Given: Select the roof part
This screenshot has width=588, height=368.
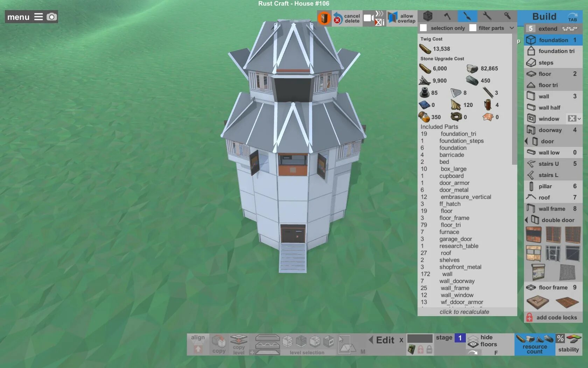Looking at the screenshot, I should pos(553,198).
